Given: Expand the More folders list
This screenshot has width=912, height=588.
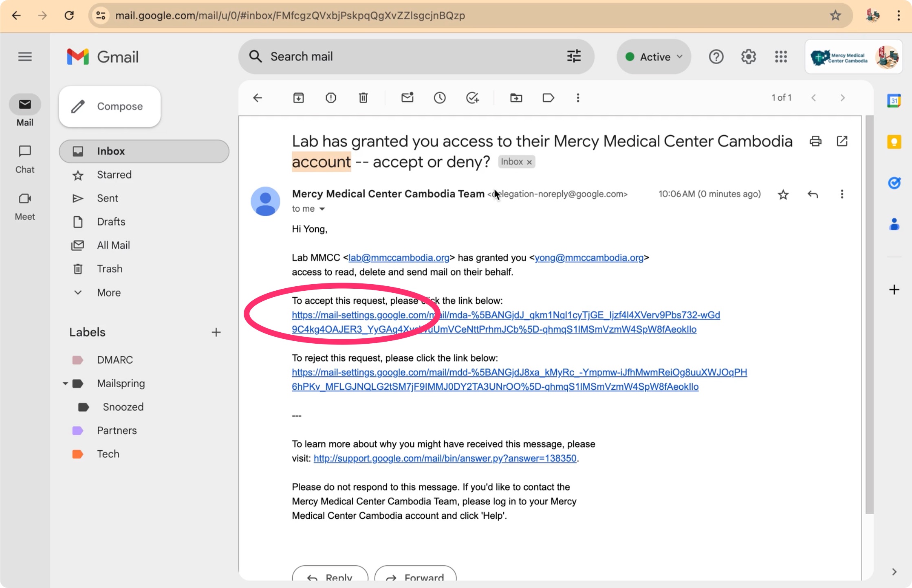Looking at the screenshot, I should (108, 292).
